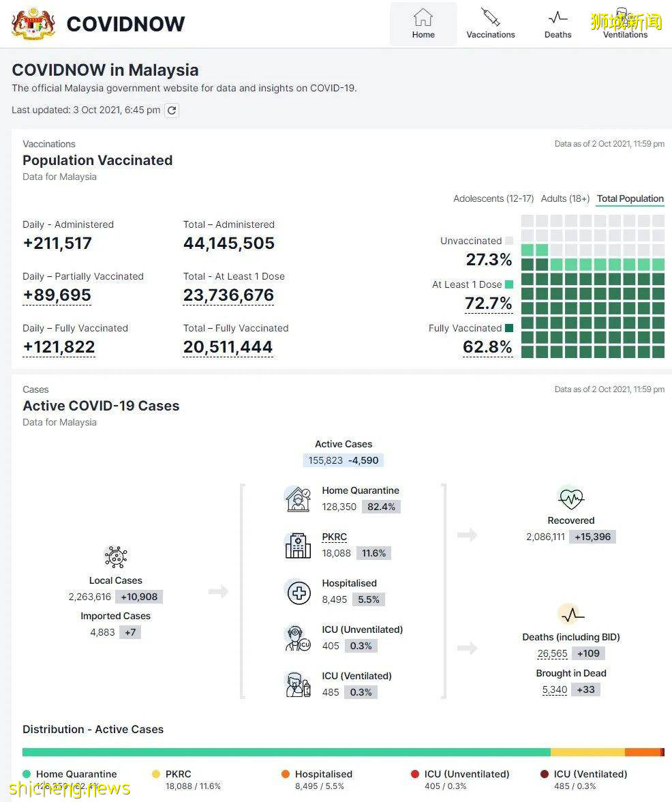Go to the Deaths navigation tab
Image resolution: width=672 pixels, height=802 pixels.
coord(558,24)
